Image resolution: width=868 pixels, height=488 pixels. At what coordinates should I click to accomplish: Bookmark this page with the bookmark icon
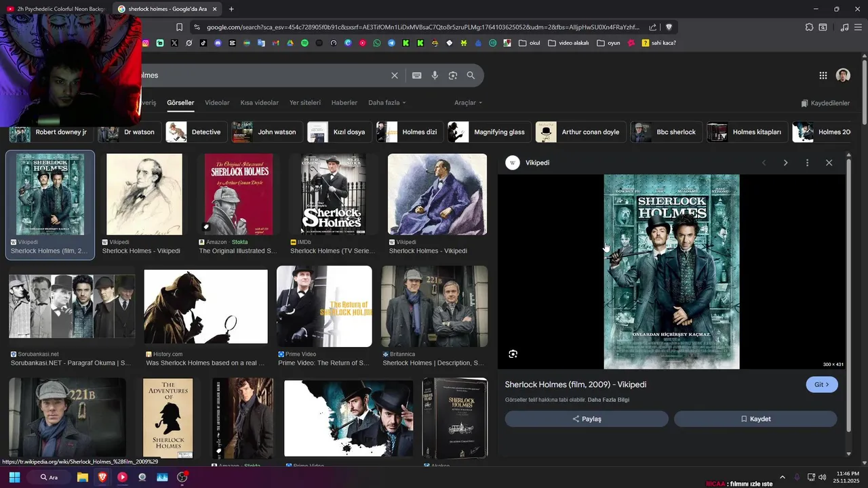click(x=179, y=27)
